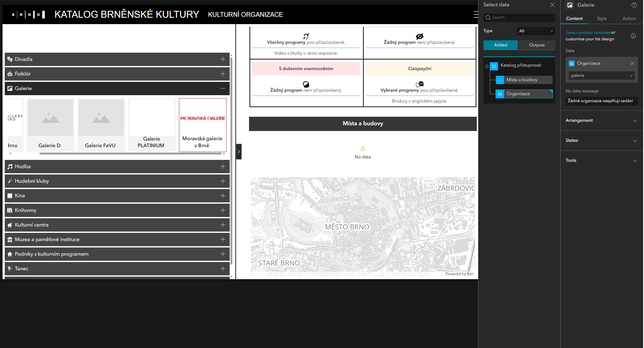Click the Select another template link
Viewport: 644px width, 348px height.
pyautogui.click(x=588, y=32)
